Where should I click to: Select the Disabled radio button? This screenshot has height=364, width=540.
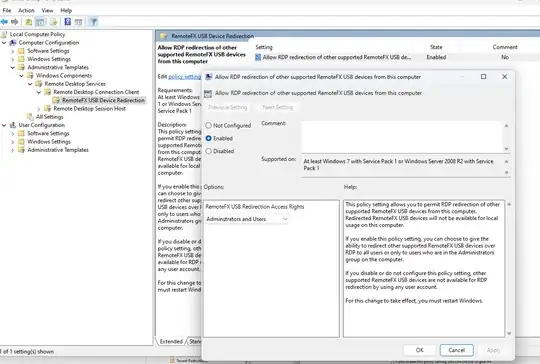208,151
